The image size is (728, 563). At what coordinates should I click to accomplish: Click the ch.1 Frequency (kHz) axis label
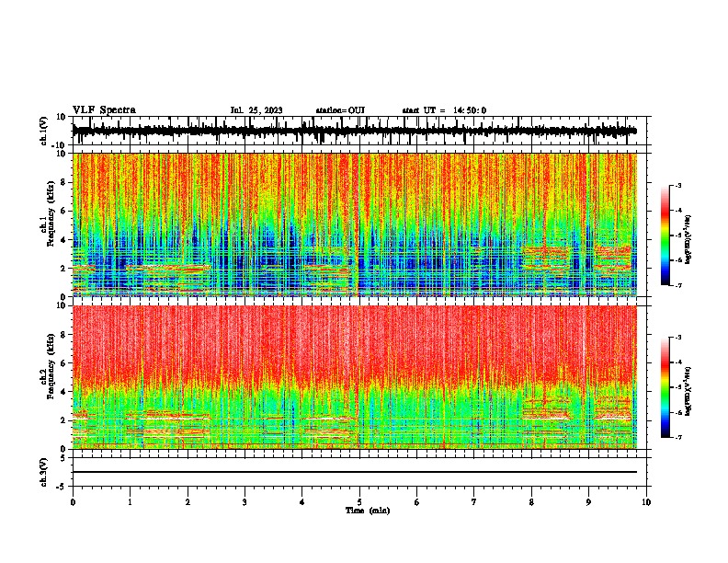(x=49, y=213)
